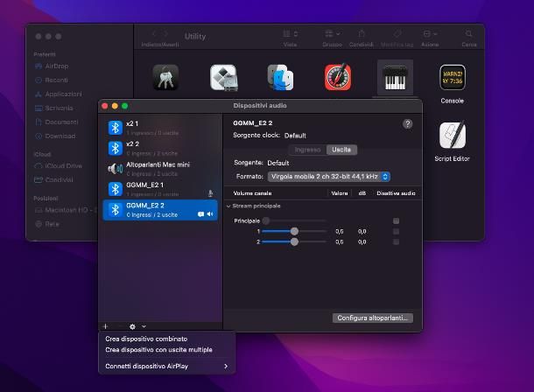Click Bluetooth icon of x2 2 device

point(115,149)
